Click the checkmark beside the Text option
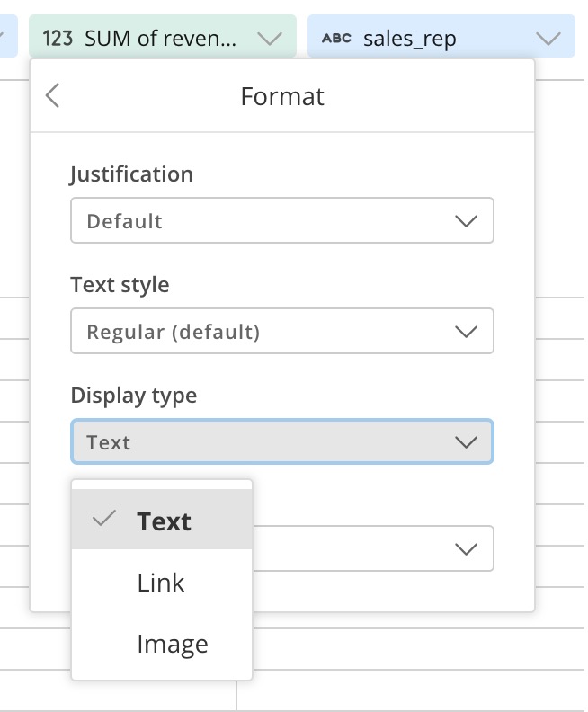Image resolution: width=588 pixels, height=712 pixels. point(104,519)
